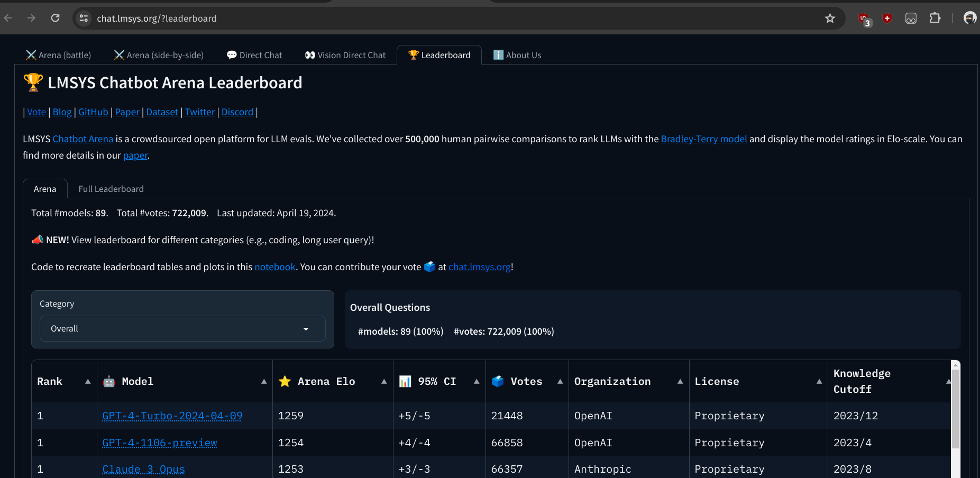Open GPT-4-Turbo-2024-04-09 model link

(172, 416)
